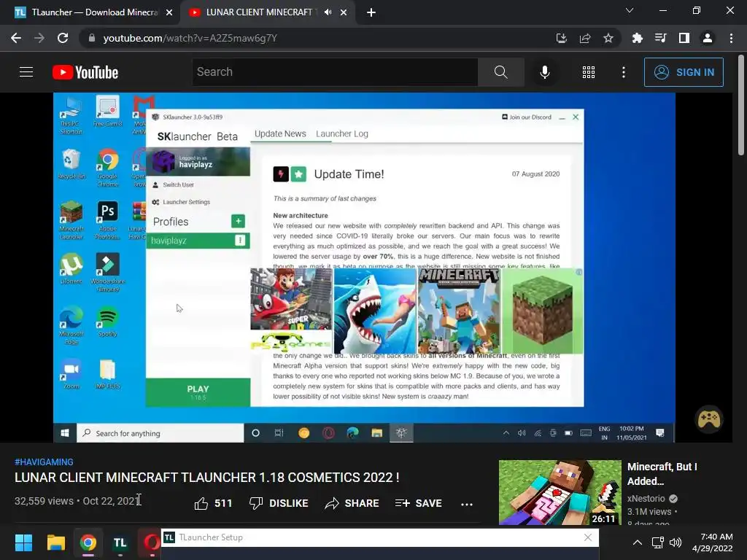The height and width of the screenshot is (560, 747).
Task: Toggle Chrome side panel
Action: 684,38
